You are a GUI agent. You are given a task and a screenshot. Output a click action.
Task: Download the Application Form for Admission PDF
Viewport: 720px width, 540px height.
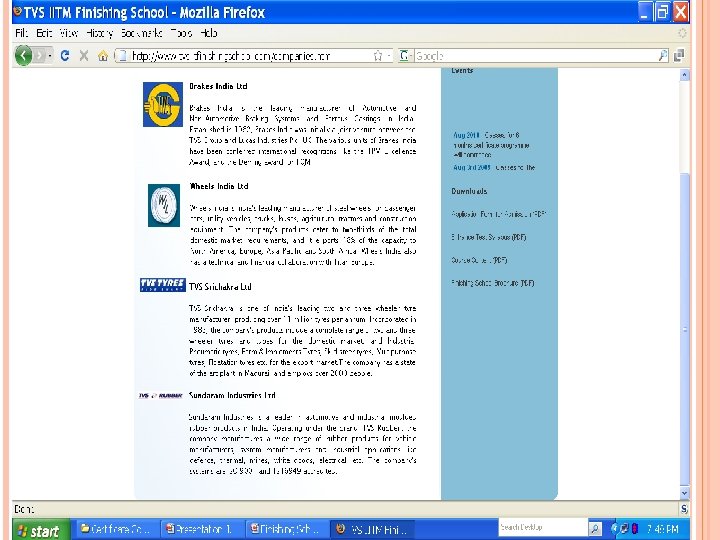pyautogui.click(x=499, y=214)
